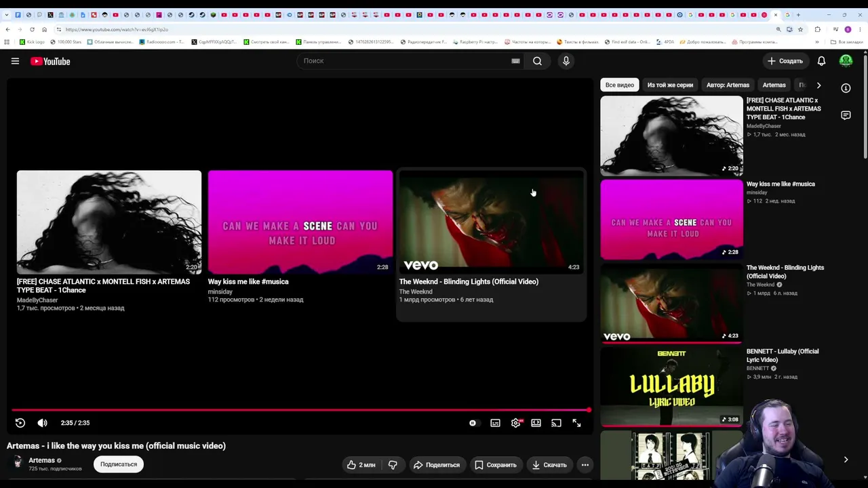Click the sidebar title 'BENNETT - Lullaby'
This screenshot has width=868, height=488.
click(783, 355)
